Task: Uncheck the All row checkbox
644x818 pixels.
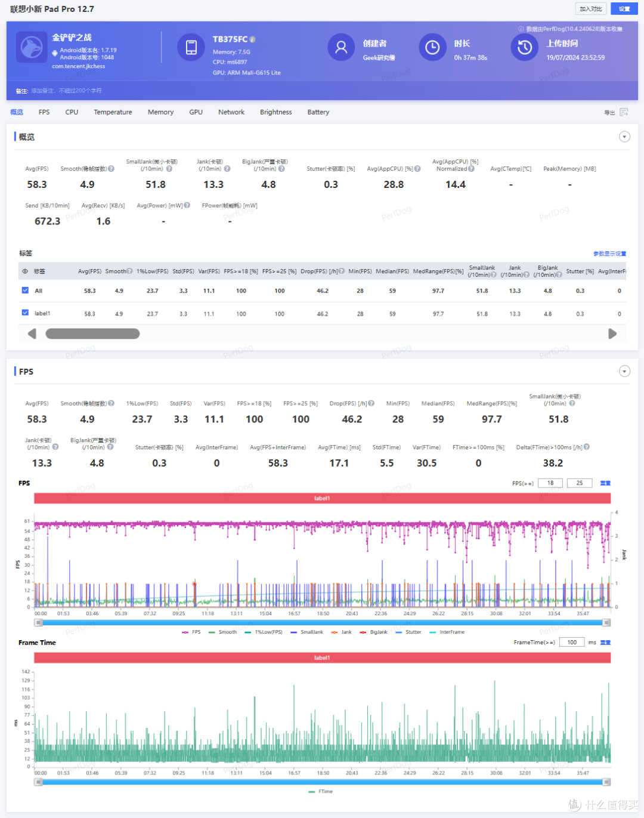Action: tap(25, 291)
